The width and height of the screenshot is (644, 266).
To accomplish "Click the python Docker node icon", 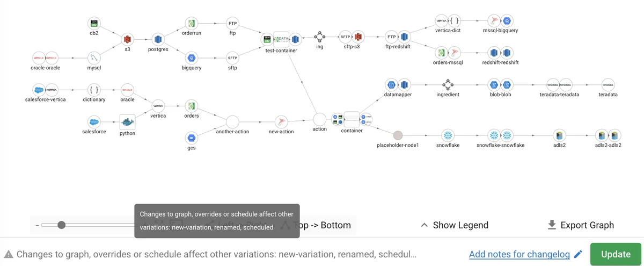I will 127,121.
